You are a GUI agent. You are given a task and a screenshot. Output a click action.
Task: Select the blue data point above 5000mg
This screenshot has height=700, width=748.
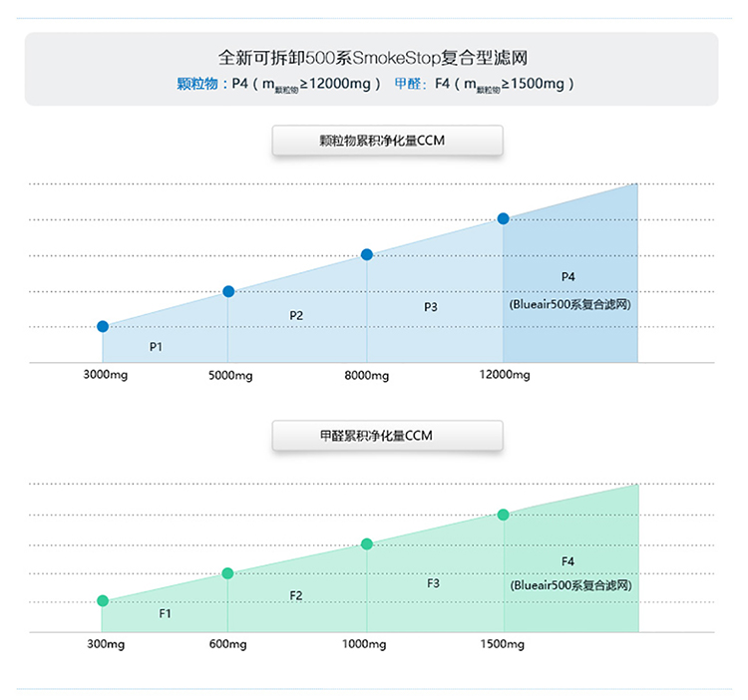228,291
